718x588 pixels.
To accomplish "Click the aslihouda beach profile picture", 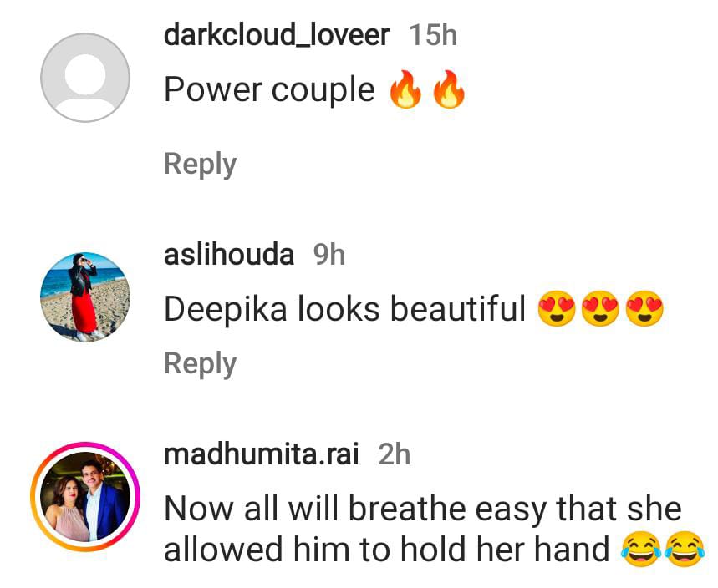I will click(85, 297).
